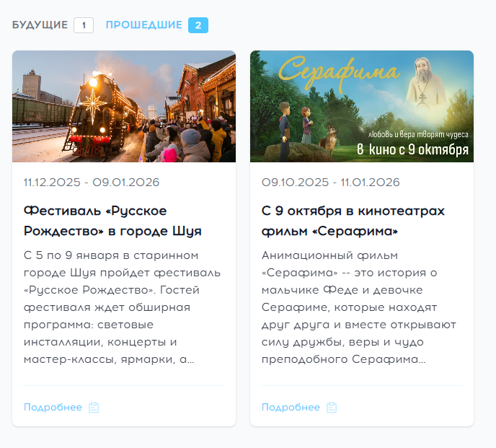Viewport: 496px width, 448px height.
Task: Select the ПРОШЕДШИЕ tab
Action: tap(144, 25)
